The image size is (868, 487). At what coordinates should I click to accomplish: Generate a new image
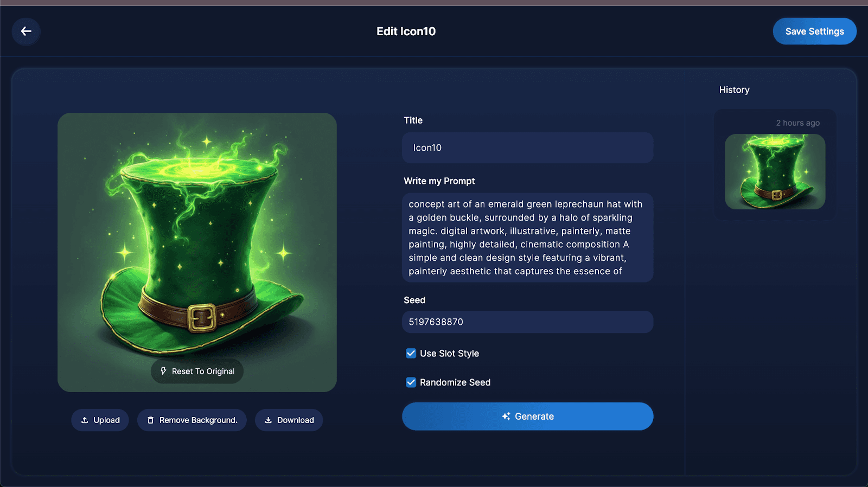pyautogui.click(x=527, y=416)
